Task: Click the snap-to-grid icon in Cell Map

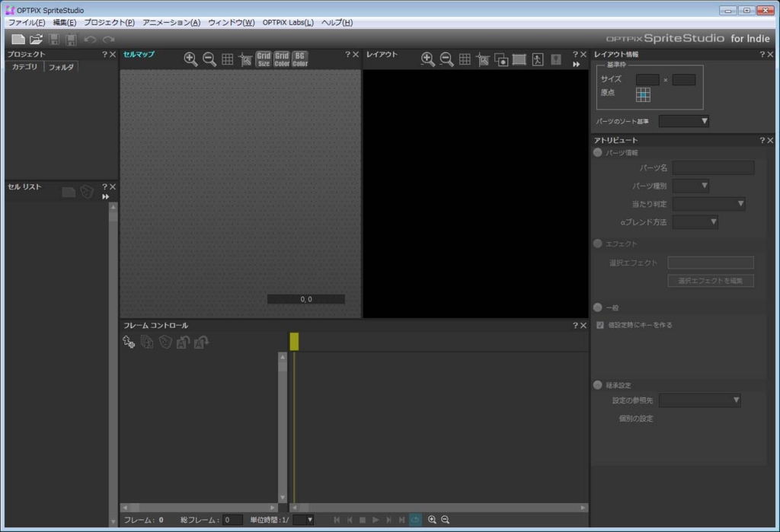Action: 245,59
